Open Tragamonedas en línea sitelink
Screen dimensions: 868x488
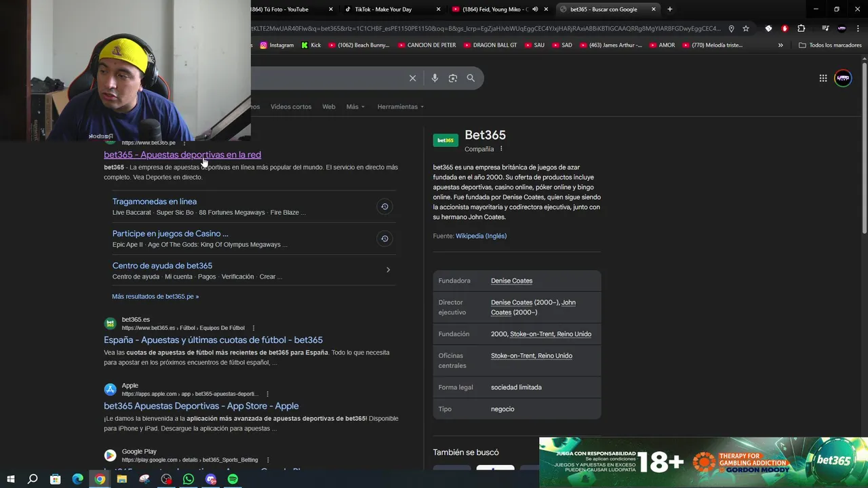(155, 201)
